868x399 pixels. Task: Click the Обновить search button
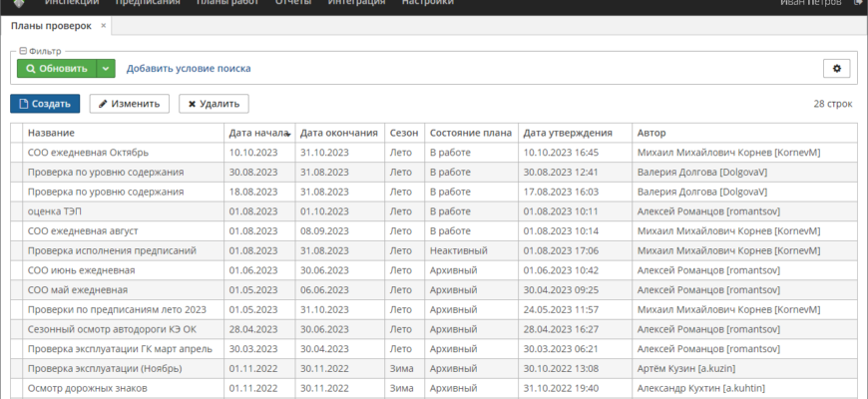[57, 69]
